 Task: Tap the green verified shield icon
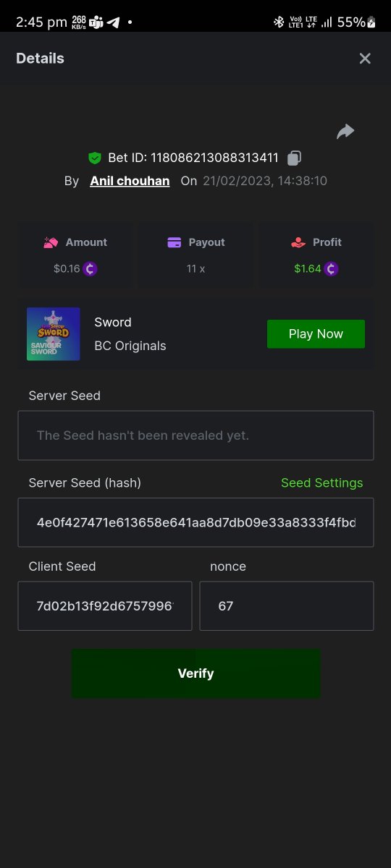(94, 158)
